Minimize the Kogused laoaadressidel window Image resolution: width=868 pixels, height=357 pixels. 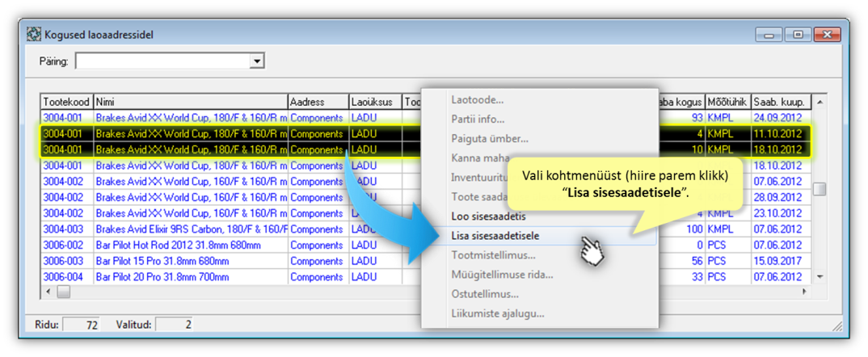pyautogui.click(x=769, y=35)
